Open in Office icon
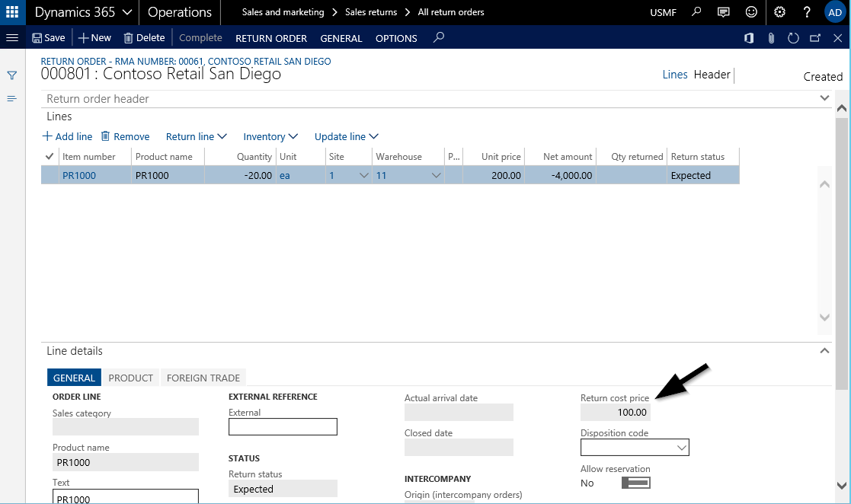The width and height of the screenshot is (851, 504). click(749, 38)
